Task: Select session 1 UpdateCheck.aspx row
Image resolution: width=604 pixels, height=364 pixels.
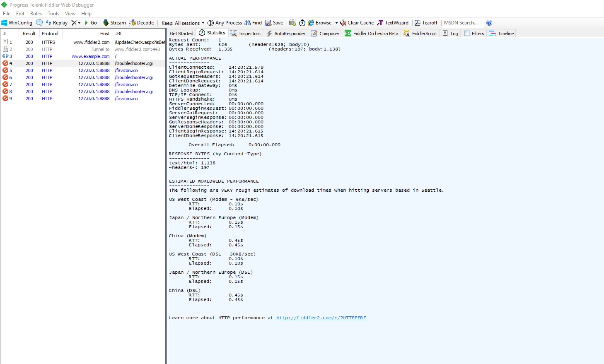Action: [x=83, y=42]
